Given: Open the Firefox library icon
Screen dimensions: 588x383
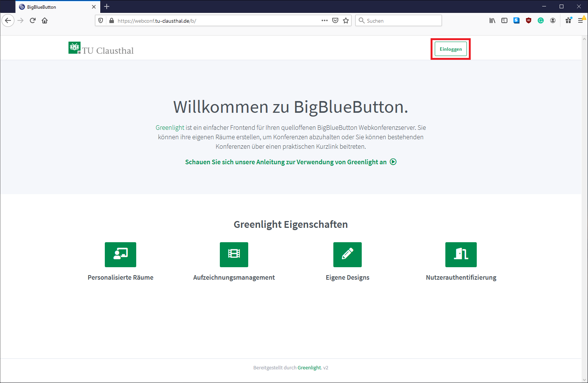Looking at the screenshot, I should click(492, 20).
